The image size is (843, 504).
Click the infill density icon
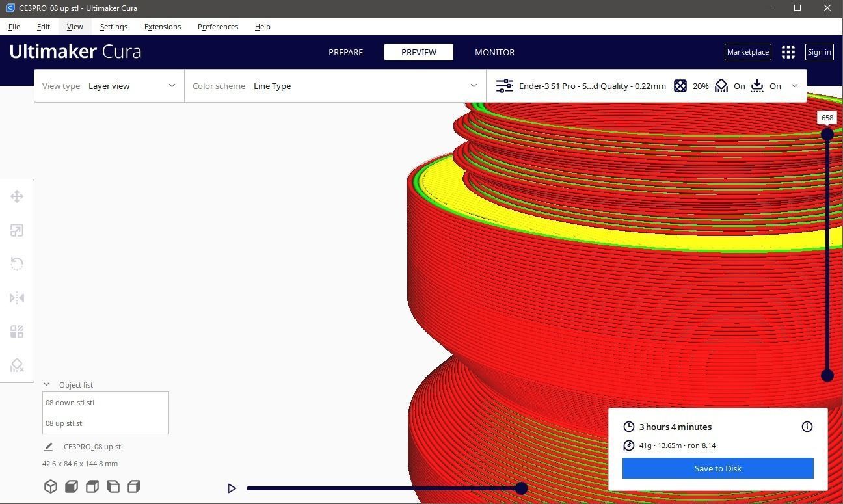(x=680, y=86)
